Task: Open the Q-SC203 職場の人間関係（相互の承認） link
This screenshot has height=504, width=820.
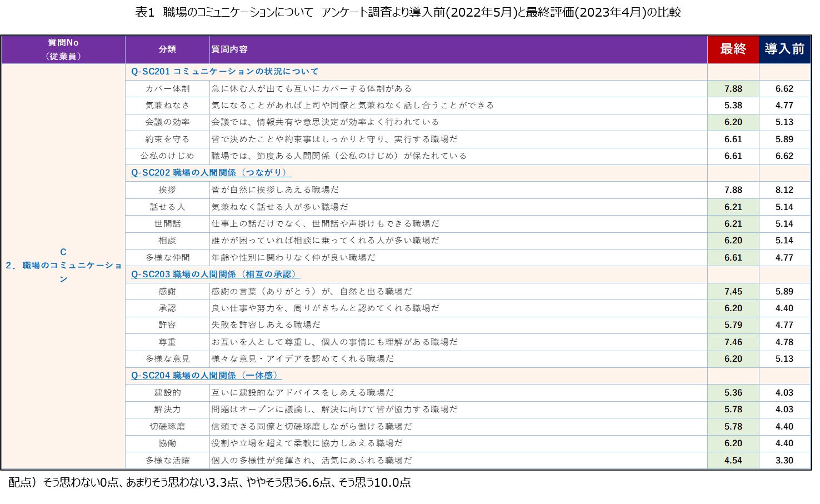Action: 214,275
